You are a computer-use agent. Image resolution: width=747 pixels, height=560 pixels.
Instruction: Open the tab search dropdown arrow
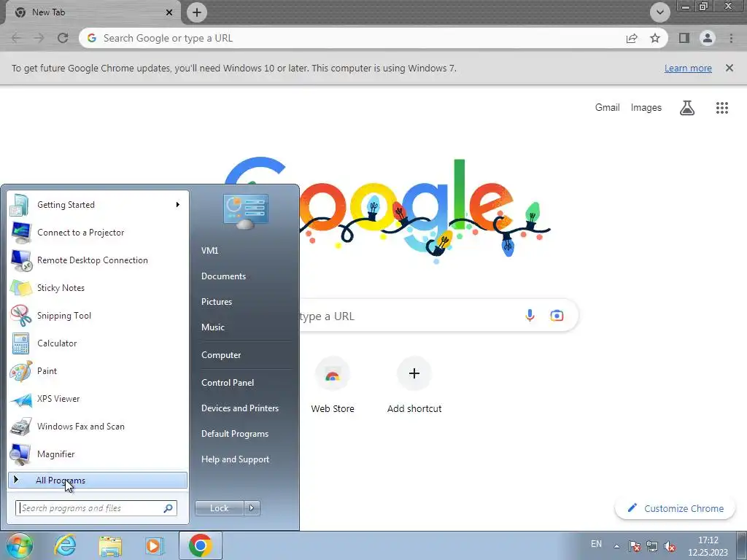pos(659,12)
